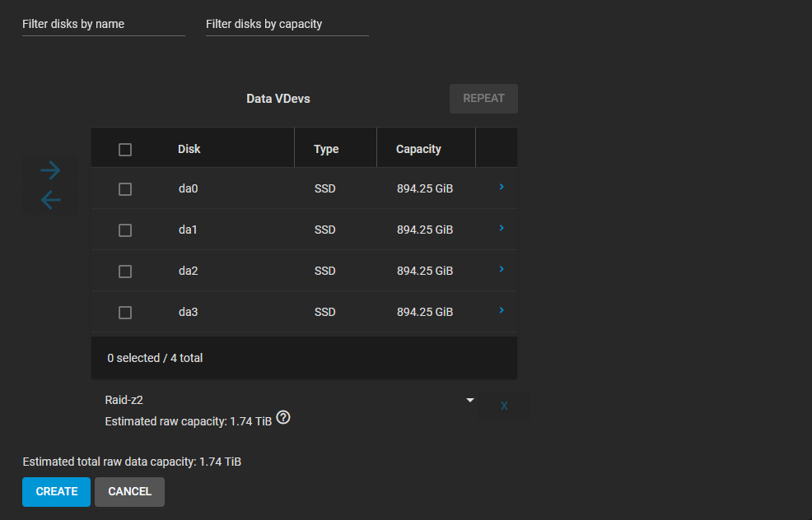Click the right arrow to add disks

(x=50, y=170)
